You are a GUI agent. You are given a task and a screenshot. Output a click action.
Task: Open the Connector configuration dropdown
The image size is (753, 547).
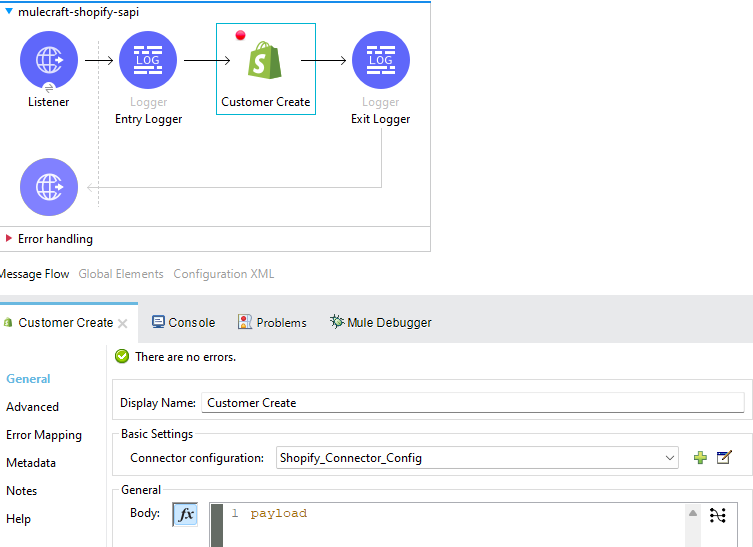coord(669,458)
